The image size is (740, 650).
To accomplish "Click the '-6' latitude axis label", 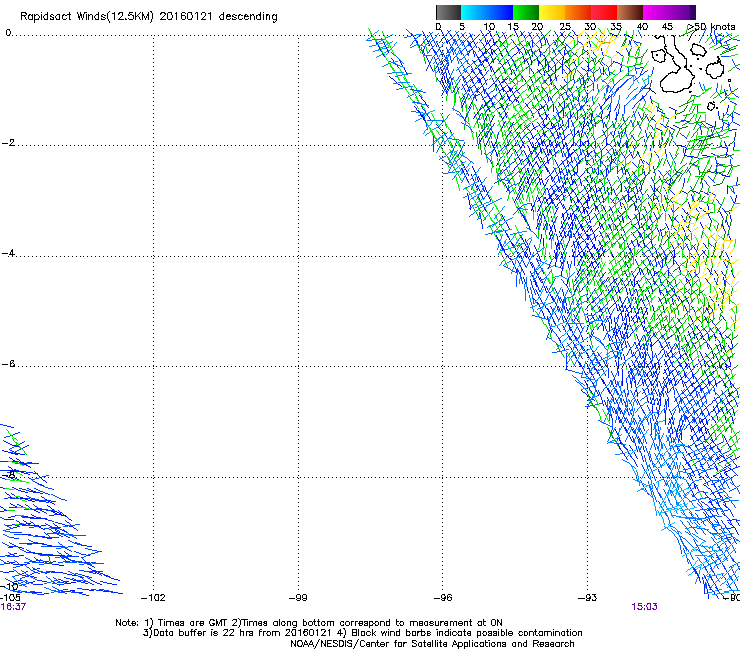I will [8, 364].
